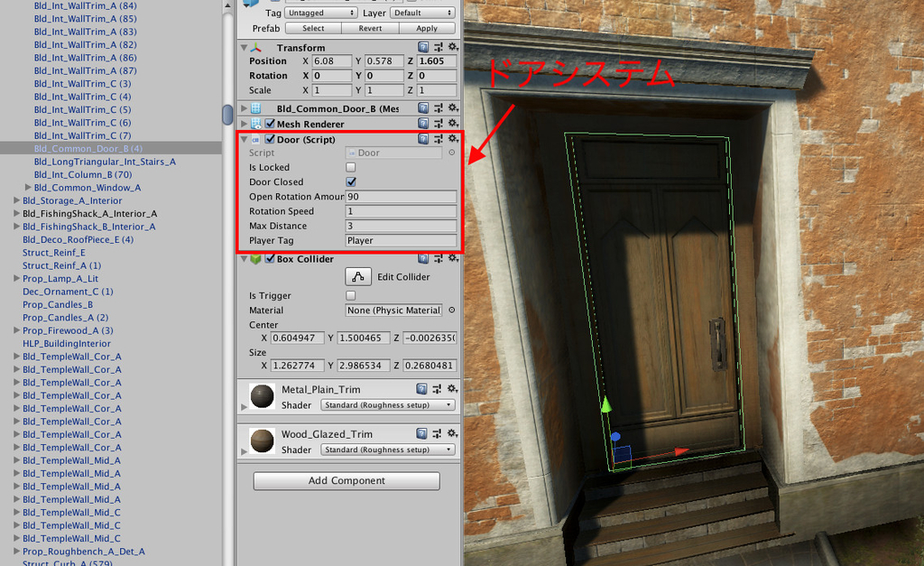This screenshot has width=924, height=566.
Task: Open Transform gear settings menu
Action: point(453,47)
